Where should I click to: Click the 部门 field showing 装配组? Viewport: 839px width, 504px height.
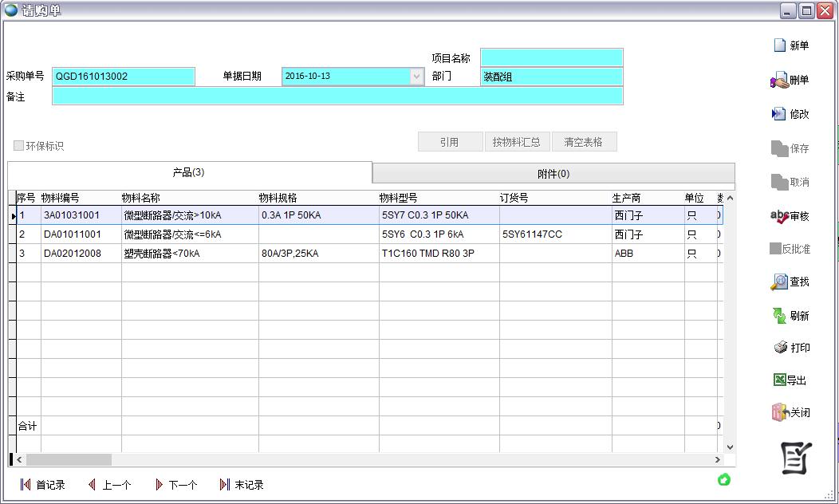coord(551,76)
